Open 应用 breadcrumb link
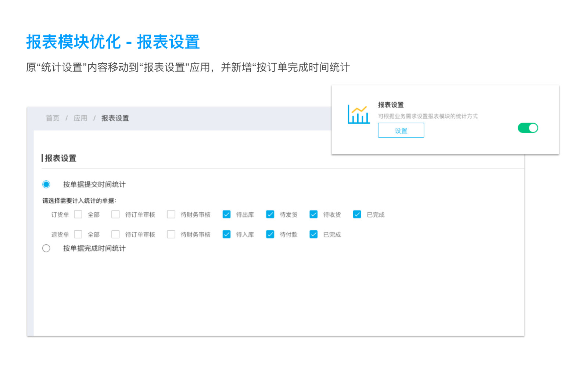The width and height of the screenshot is (588, 368). pyautogui.click(x=80, y=118)
